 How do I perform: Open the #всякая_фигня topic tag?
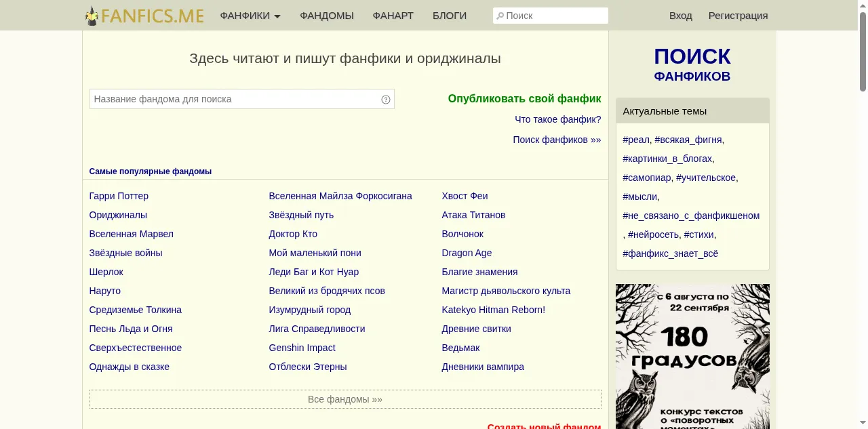tap(688, 140)
